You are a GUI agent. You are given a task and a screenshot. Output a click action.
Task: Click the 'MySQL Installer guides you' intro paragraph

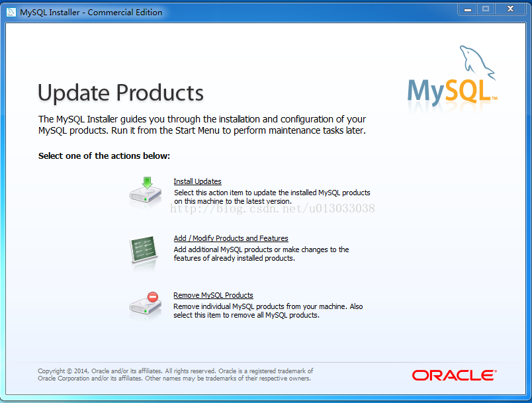(202, 125)
